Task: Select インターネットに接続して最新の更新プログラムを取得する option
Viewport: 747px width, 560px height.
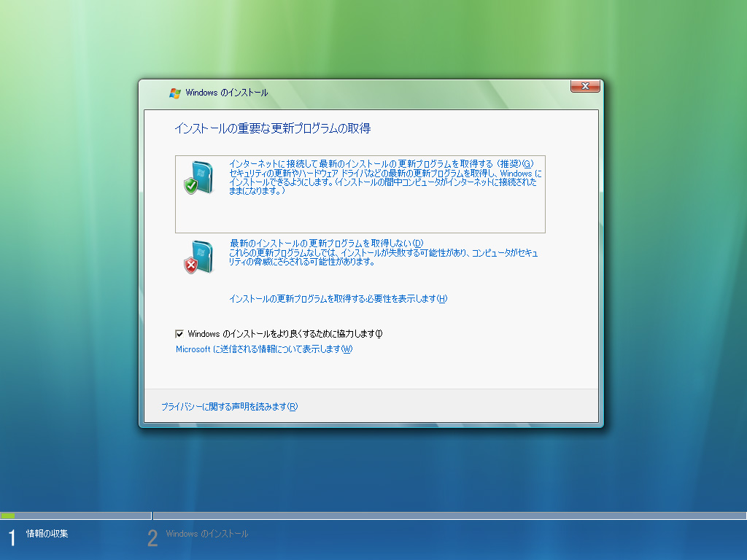Action: pyautogui.click(x=360, y=194)
